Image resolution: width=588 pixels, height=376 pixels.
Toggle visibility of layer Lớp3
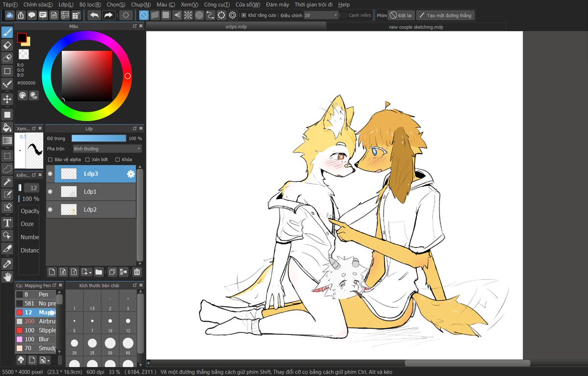tap(50, 174)
